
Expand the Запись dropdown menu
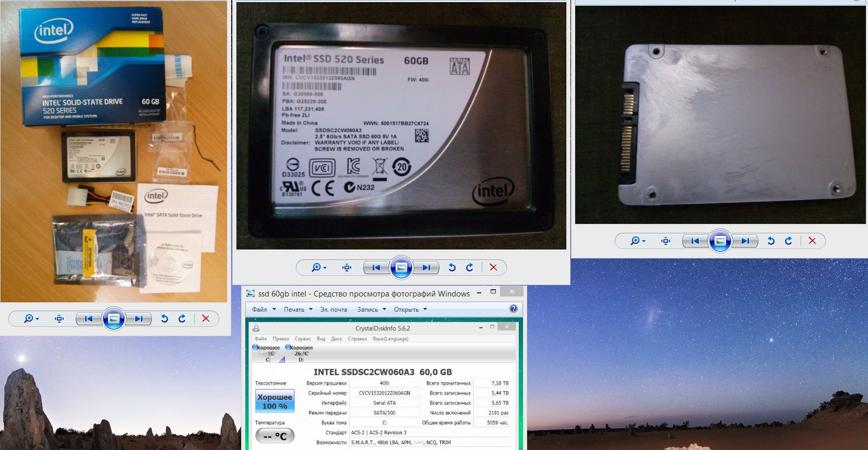pos(372,310)
